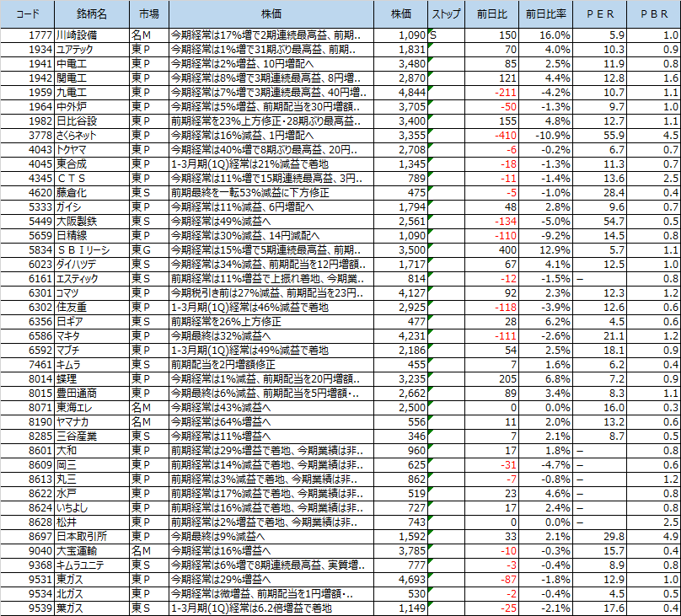681x616 pixels.
Task: Click the トクヤマ name cell
Action: [x=92, y=150]
